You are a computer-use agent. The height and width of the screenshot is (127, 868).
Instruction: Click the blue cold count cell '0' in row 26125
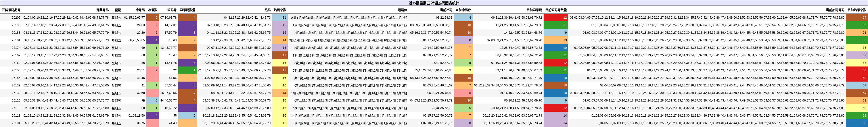(153, 100)
